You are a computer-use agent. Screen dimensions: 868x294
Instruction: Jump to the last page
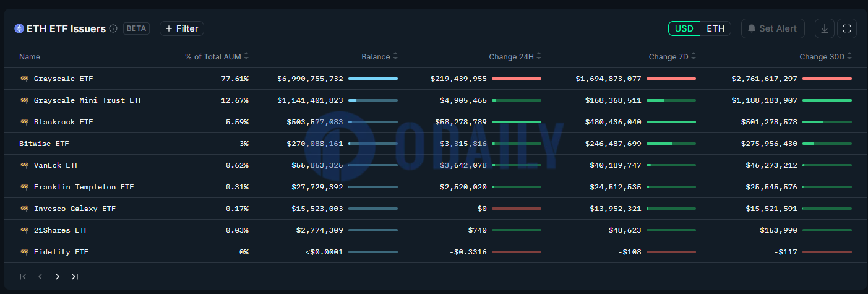[75, 277]
